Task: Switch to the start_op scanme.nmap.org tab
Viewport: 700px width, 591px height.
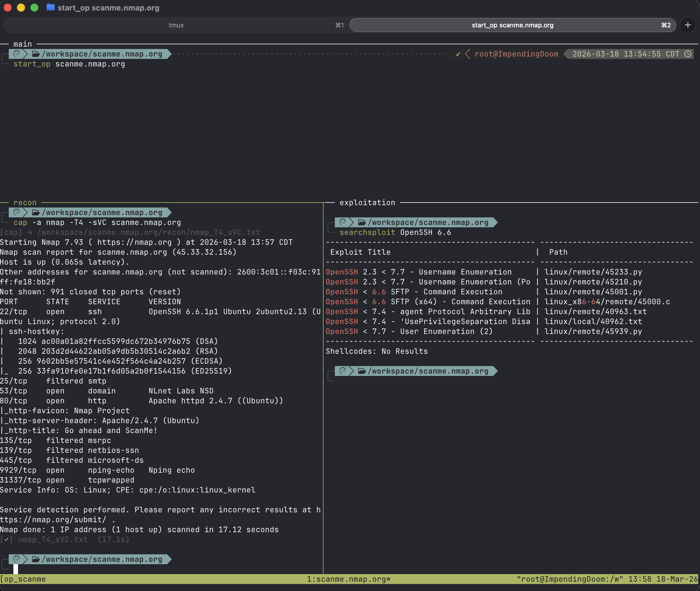Action: [512, 25]
